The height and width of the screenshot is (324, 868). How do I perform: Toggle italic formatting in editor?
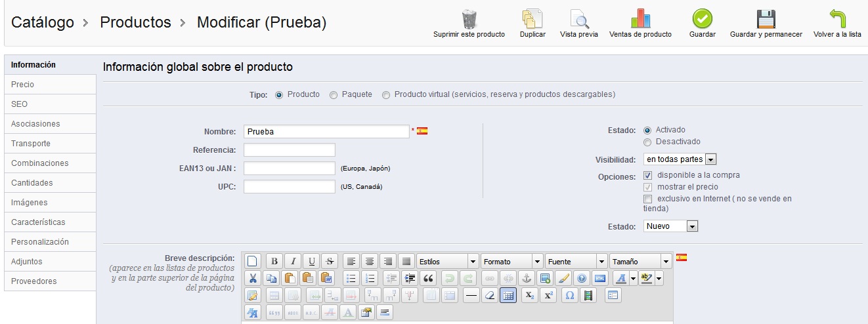[x=293, y=261]
